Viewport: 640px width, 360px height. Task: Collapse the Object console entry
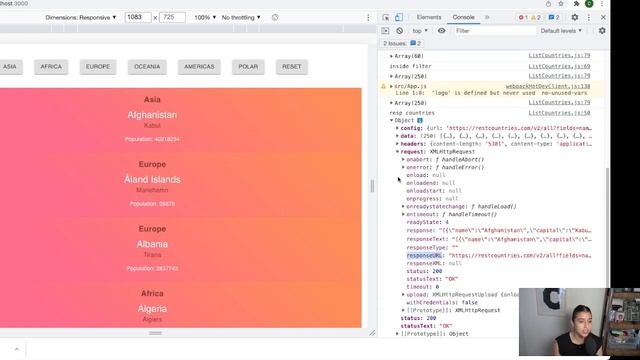[x=391, y=120]
